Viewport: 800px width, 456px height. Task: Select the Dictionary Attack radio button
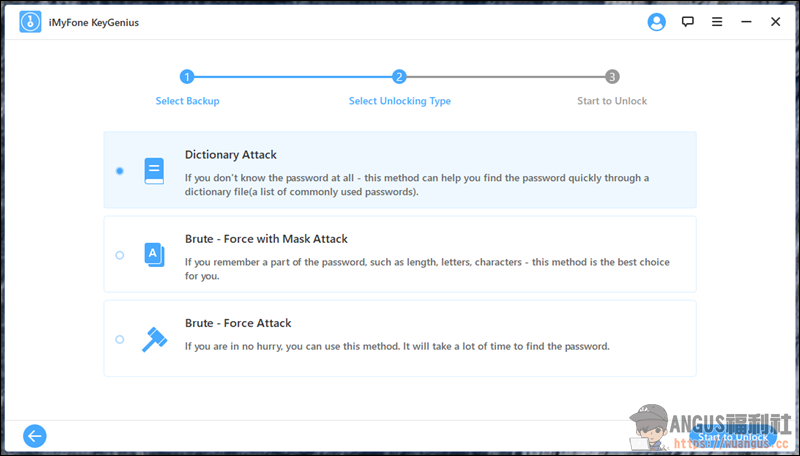tap(120, 171)
